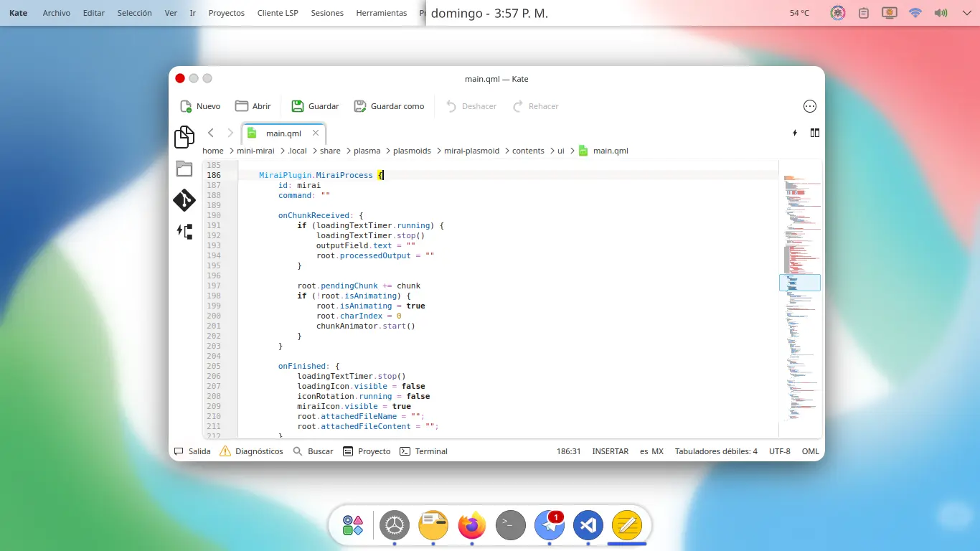Open the LSP symbol outline icon

[184, 231]
